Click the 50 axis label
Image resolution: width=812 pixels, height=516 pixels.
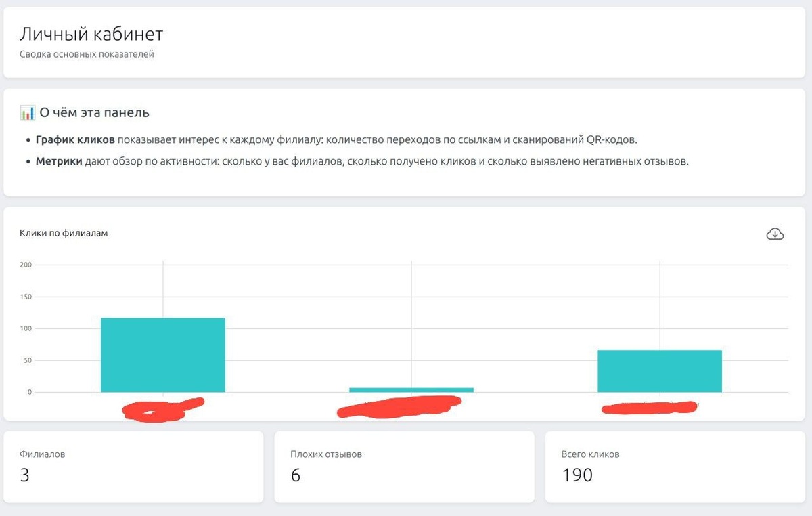pos(28,360)
